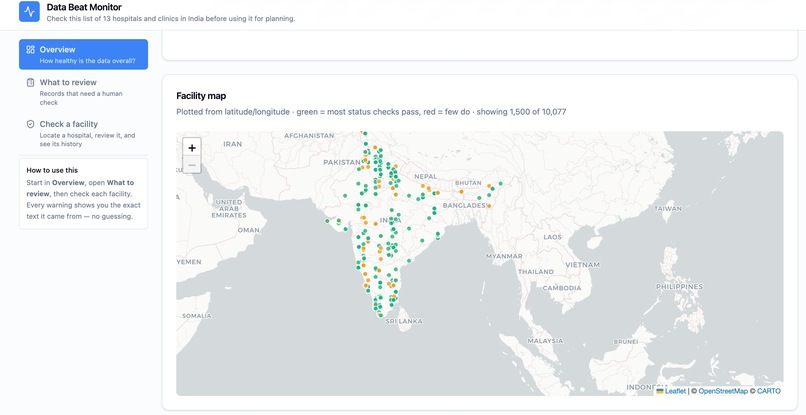Click the SOMALIA map label

(x=196, y=315)
